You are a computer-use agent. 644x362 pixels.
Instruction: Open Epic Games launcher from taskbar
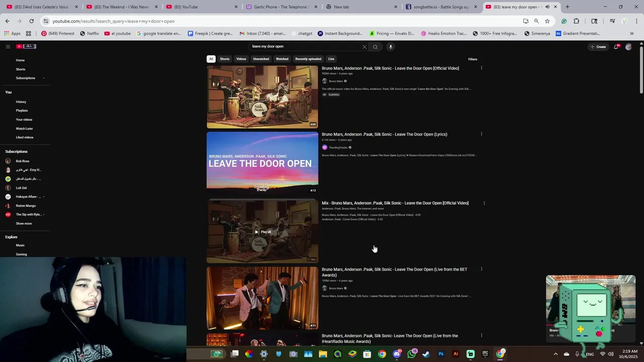[x=485, y=354]
